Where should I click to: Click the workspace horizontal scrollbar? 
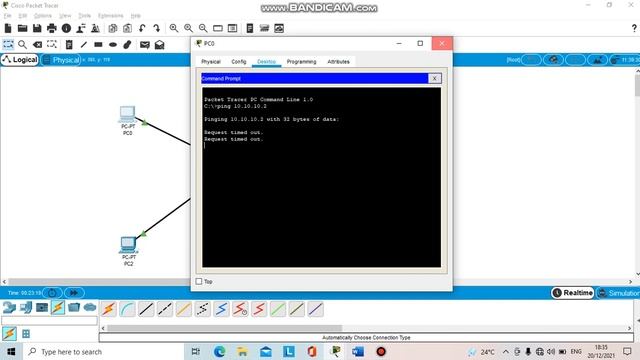[100, 282]
